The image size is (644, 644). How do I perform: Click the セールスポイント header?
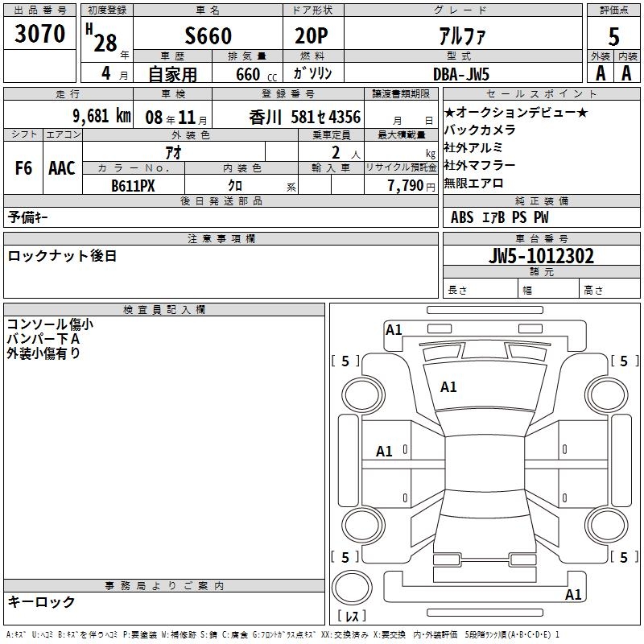(541, 93)
